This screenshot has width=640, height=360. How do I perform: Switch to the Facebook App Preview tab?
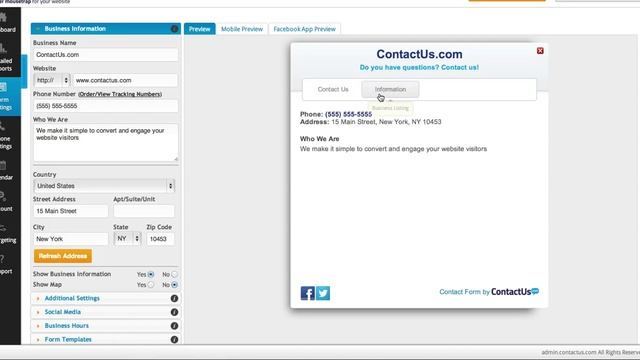pyautogui.click(x=304, y=29)
